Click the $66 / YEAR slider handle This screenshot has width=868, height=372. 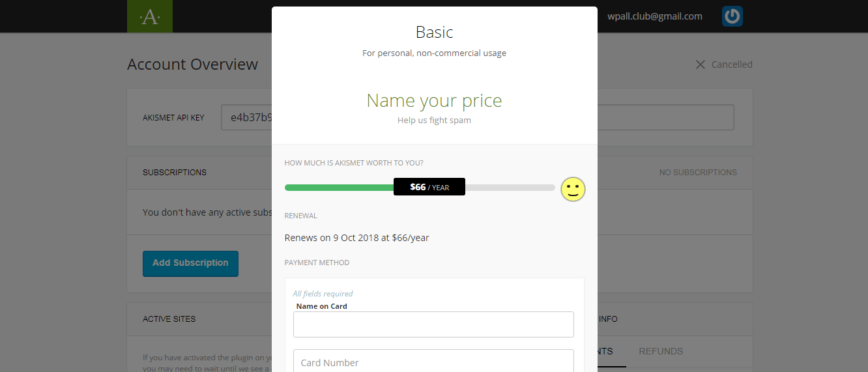[429, 187]
